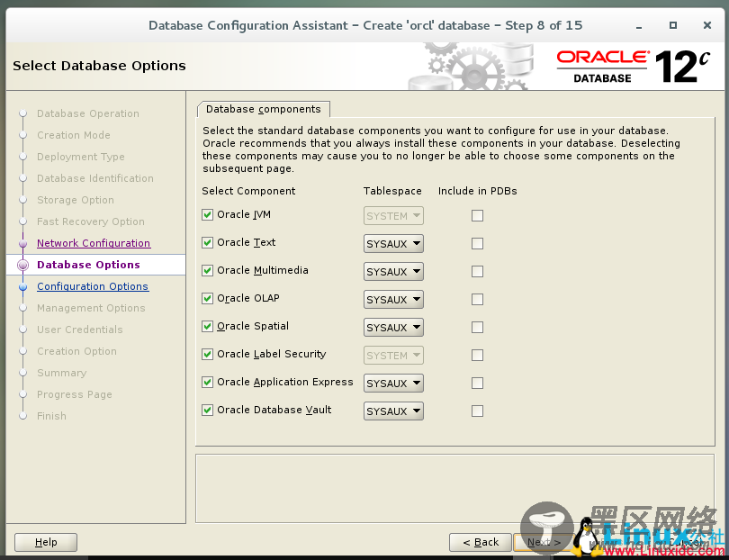Click Fast Recovery Option step label
The width and height of the screenshot is (729, 560).
[91, 221]
